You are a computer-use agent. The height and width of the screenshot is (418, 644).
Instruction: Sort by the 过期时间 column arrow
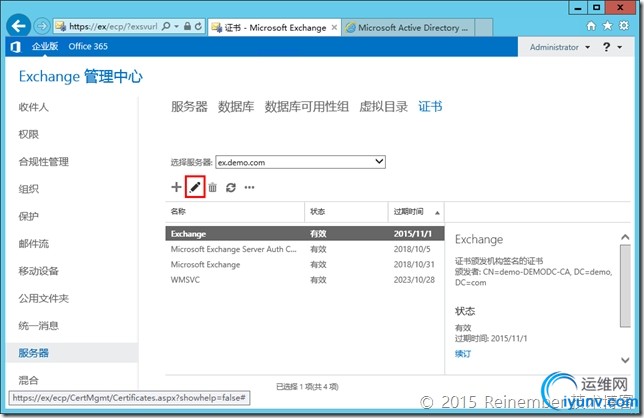click(437, 212)
